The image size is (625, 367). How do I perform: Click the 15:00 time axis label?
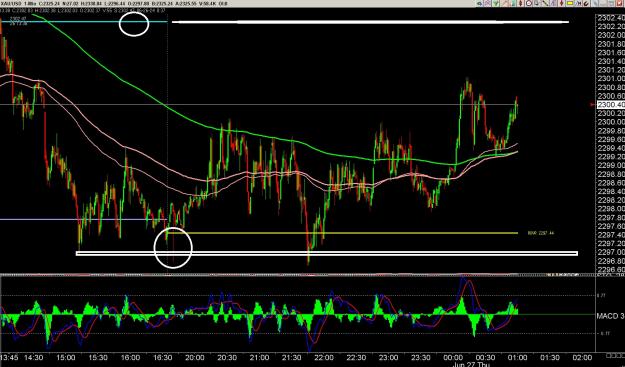(x=65, y=357)
